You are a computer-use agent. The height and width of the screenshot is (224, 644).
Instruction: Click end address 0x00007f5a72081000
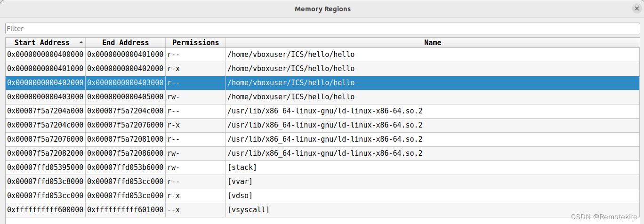point(125,139)
